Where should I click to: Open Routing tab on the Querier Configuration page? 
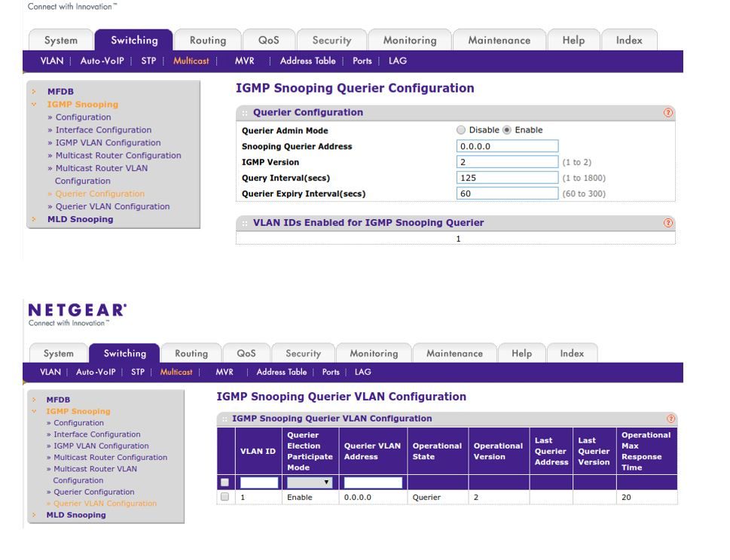tap(207, 41)
